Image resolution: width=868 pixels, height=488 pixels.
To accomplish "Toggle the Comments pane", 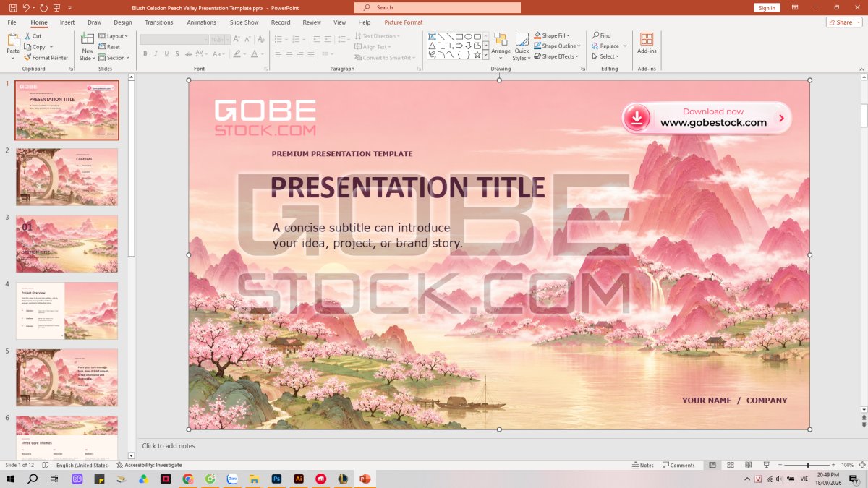I will [678, 465].
